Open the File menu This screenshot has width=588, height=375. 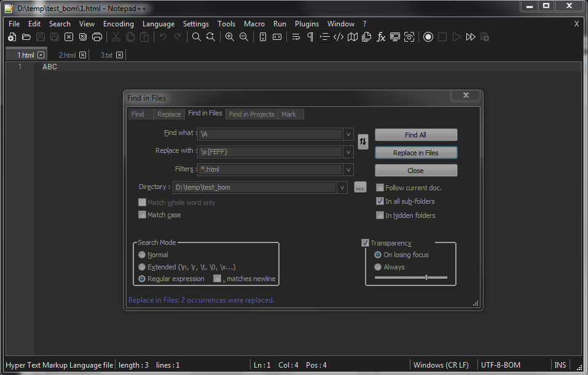[14, 23]
